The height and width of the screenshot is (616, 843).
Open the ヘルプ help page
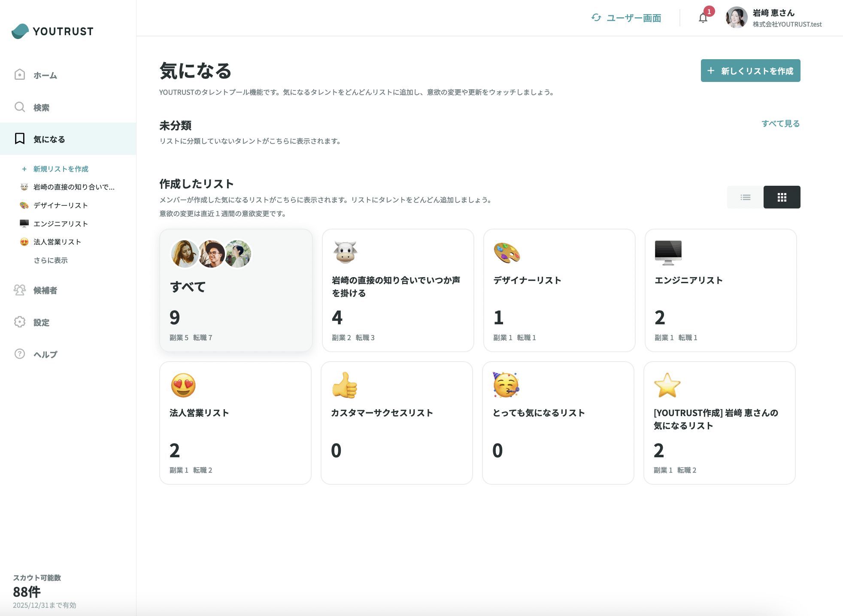click(45, 354)
